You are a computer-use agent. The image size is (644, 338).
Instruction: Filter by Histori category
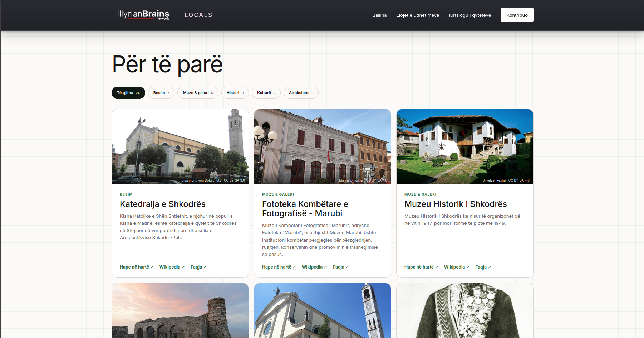click(235, 93)
